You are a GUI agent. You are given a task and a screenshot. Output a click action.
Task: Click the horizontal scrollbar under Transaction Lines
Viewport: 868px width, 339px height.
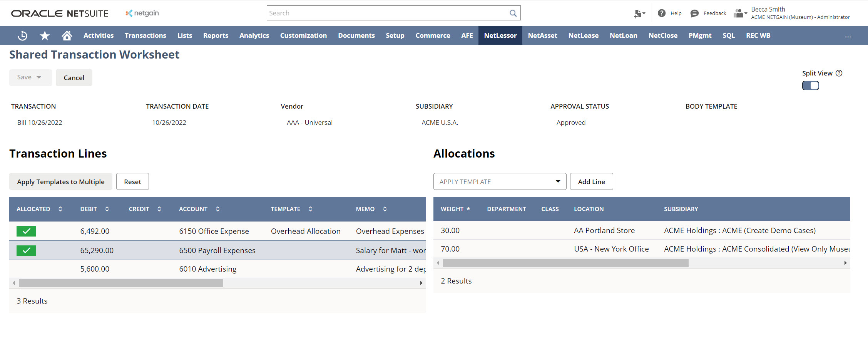pyautogui.click(x=121, y=283)
